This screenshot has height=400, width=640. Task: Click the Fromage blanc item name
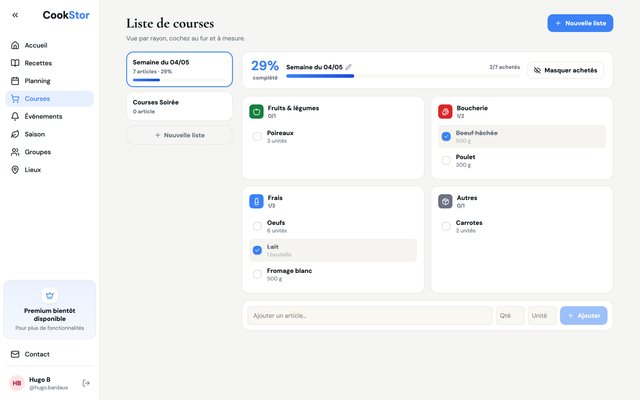[x=289, y=271]
